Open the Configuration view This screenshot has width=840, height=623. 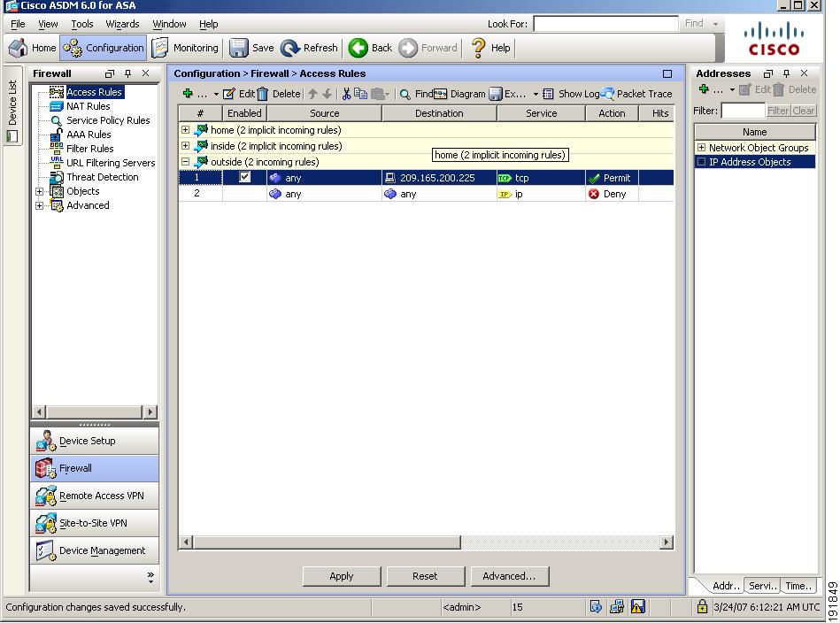coord(103,48)
